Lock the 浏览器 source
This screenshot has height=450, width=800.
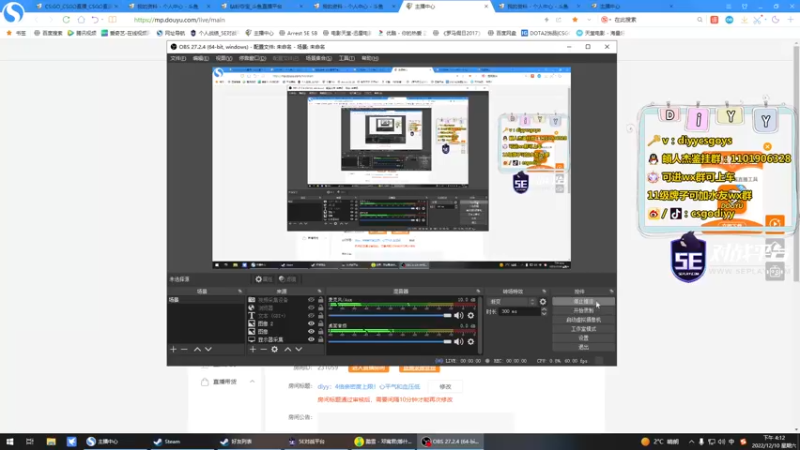[x=320, y=308]
